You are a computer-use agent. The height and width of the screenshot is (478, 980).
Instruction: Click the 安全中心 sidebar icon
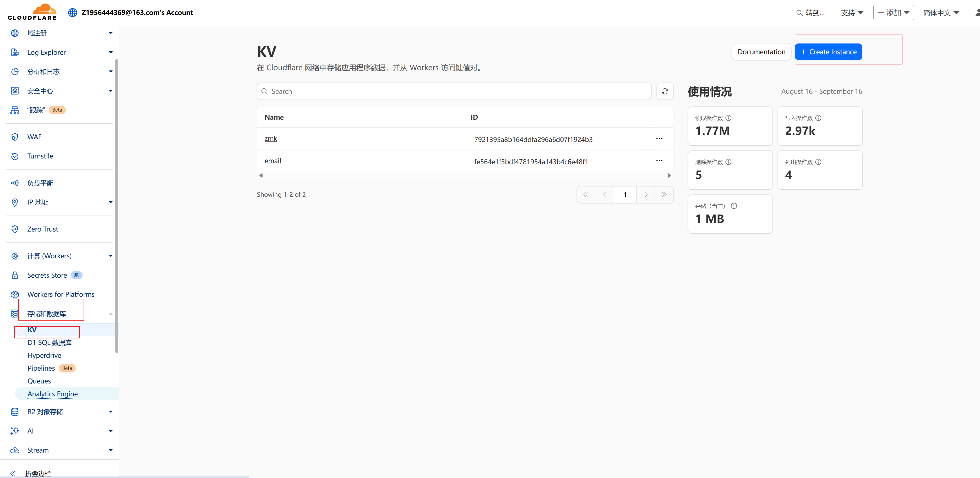pos(15,91)
